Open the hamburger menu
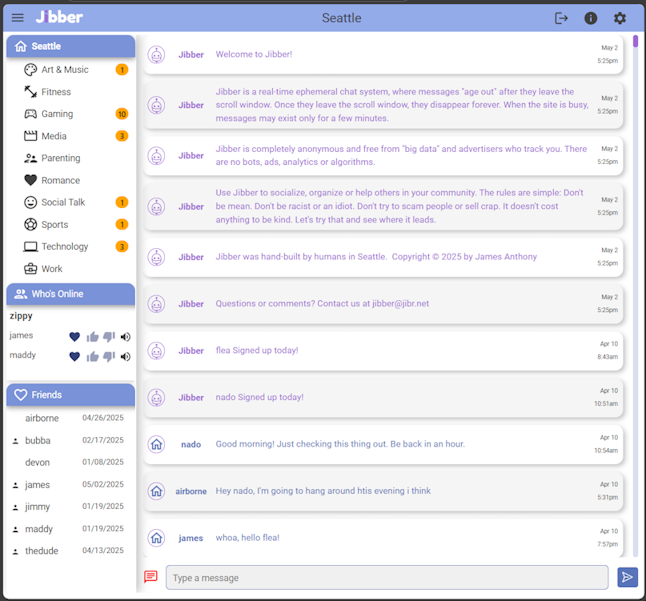 coord(17,18)
